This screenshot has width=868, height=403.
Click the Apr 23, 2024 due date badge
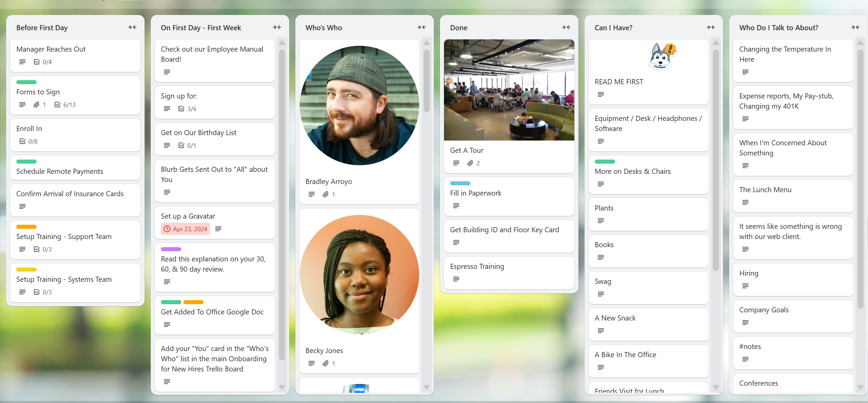185,229
